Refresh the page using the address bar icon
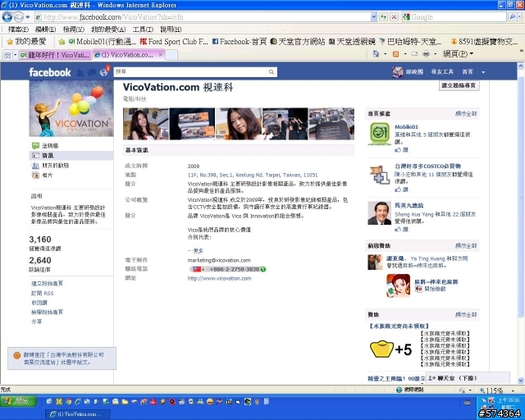Image resolution: width=525 pixels, height=420 pixels. [x=383, y=16]
